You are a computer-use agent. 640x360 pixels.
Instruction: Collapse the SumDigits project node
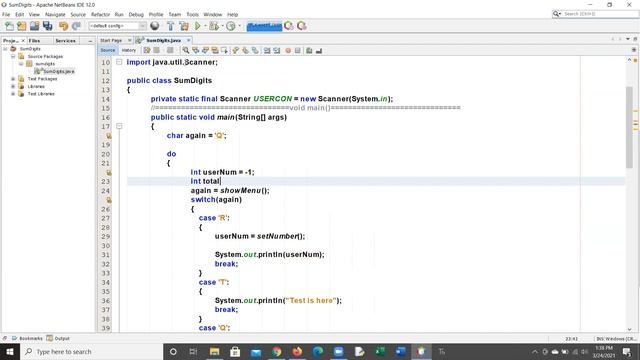pyautogui.click(x=5, y=49)
